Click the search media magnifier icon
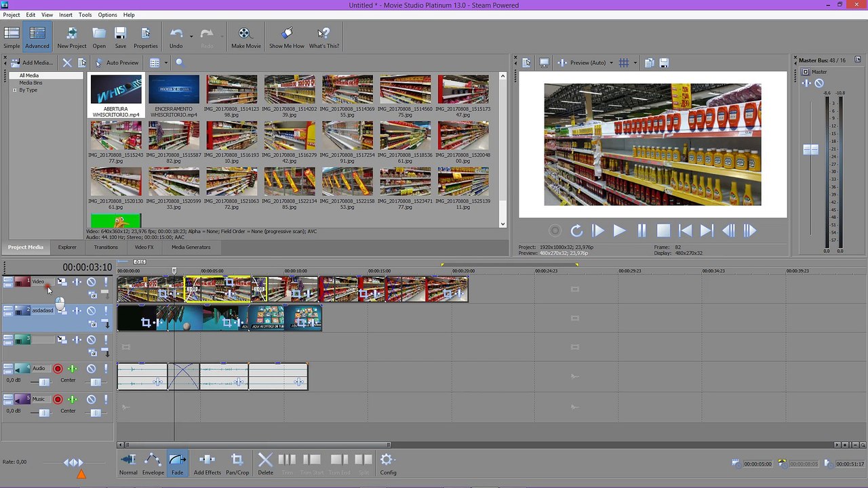This screenshot has height=488, width=868. pos(180,62)
